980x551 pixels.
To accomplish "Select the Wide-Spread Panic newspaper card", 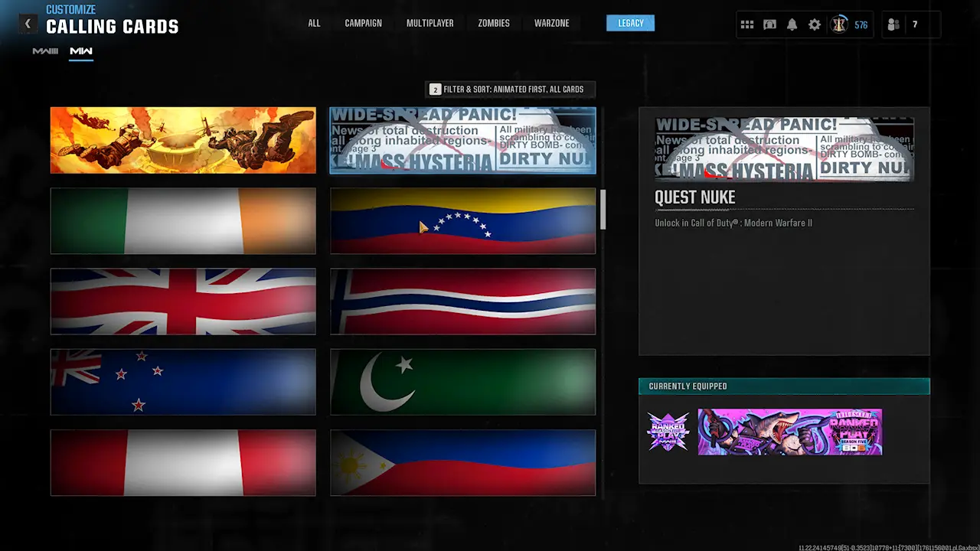I will (462, 140).
